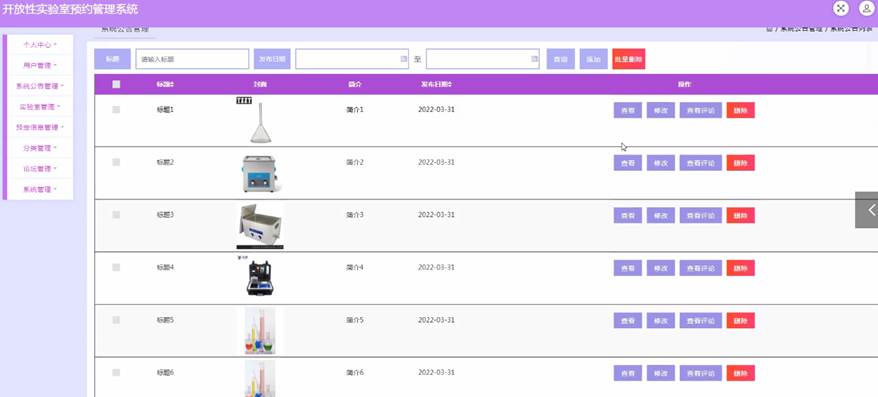This screenshot has width=878, height=397.
Task: Click the end publish date input
Action: click(483, 59)
